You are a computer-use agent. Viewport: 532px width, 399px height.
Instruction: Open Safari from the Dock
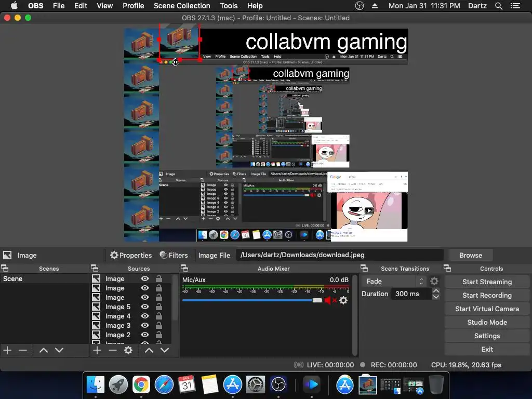(164, 384)
